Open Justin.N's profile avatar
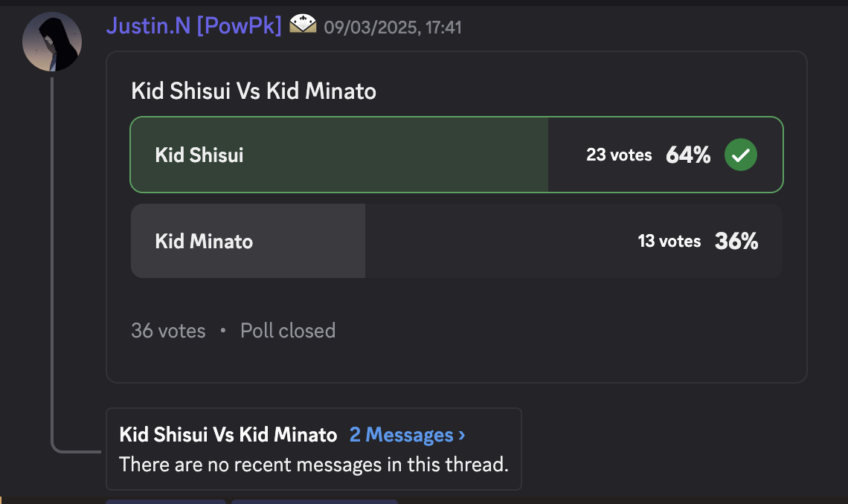 pos(52,42)
